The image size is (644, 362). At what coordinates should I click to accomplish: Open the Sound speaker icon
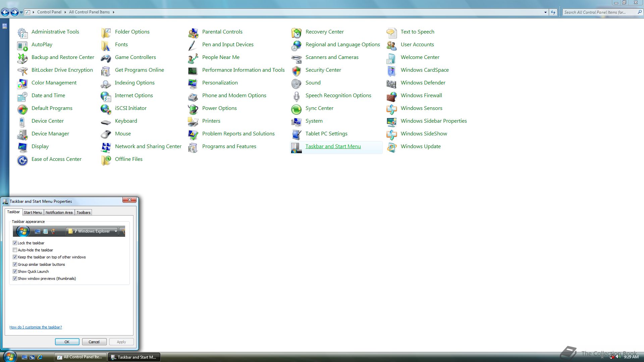click(297, 83)
